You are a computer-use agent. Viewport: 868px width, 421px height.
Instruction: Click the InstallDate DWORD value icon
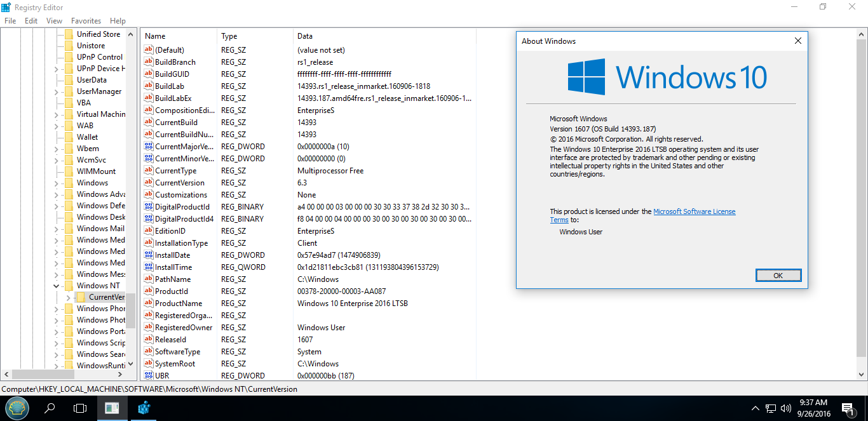click(148, 255)
